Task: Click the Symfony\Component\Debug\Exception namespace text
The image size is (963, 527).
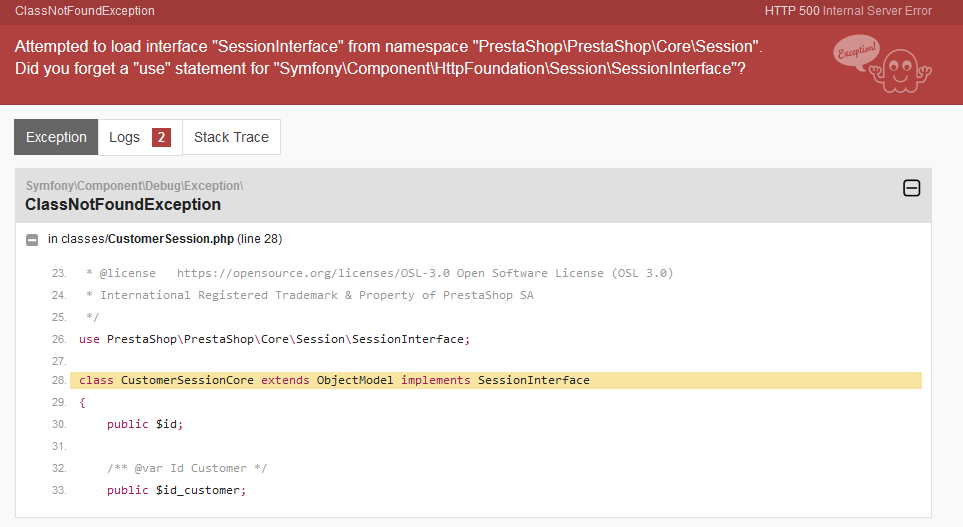Action: (x=134, y=186)
